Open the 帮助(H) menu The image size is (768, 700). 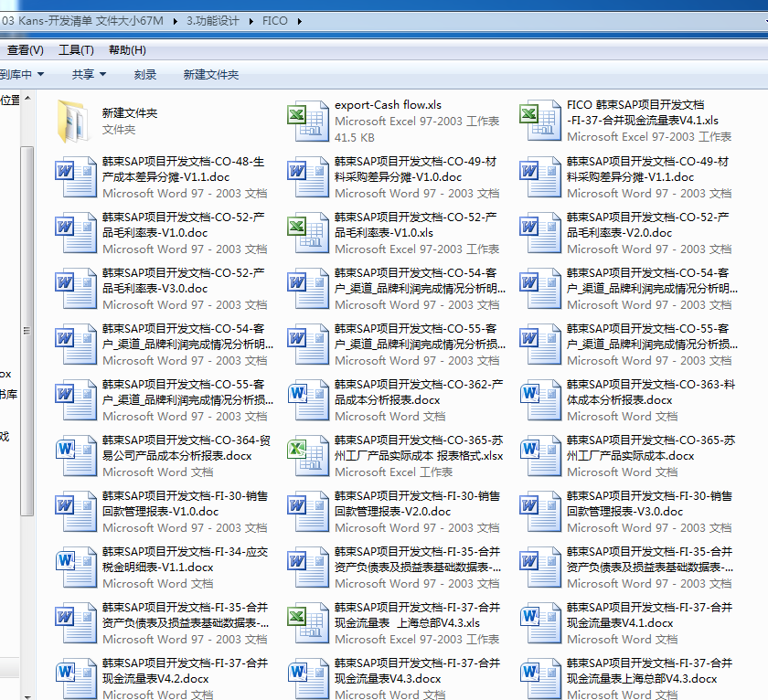127,50
